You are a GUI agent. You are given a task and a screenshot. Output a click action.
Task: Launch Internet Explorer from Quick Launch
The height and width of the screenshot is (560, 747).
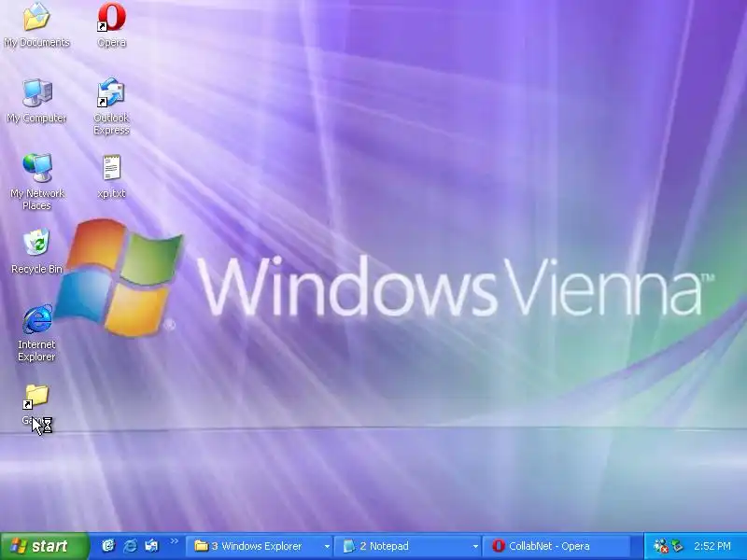(130, 546)
